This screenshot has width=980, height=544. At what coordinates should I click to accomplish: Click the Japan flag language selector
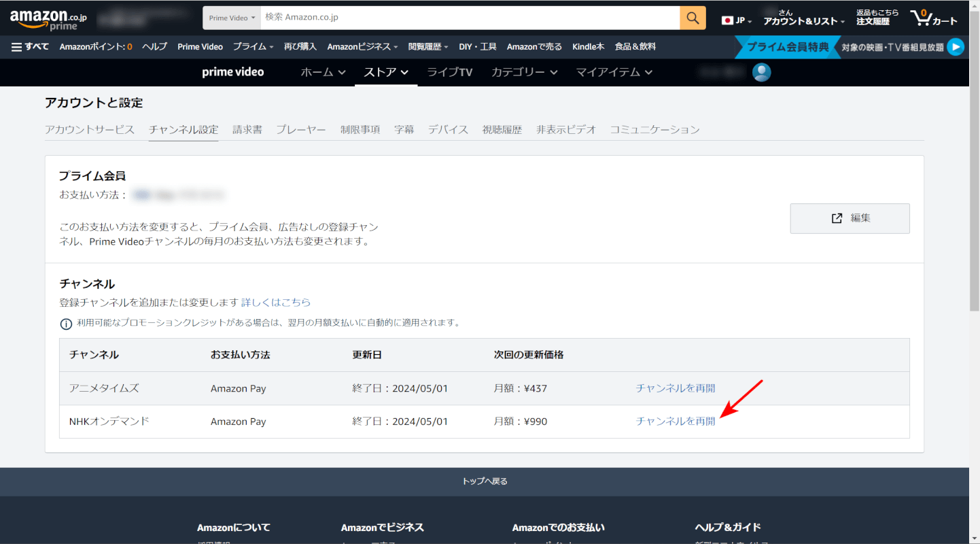click(737, 20)
